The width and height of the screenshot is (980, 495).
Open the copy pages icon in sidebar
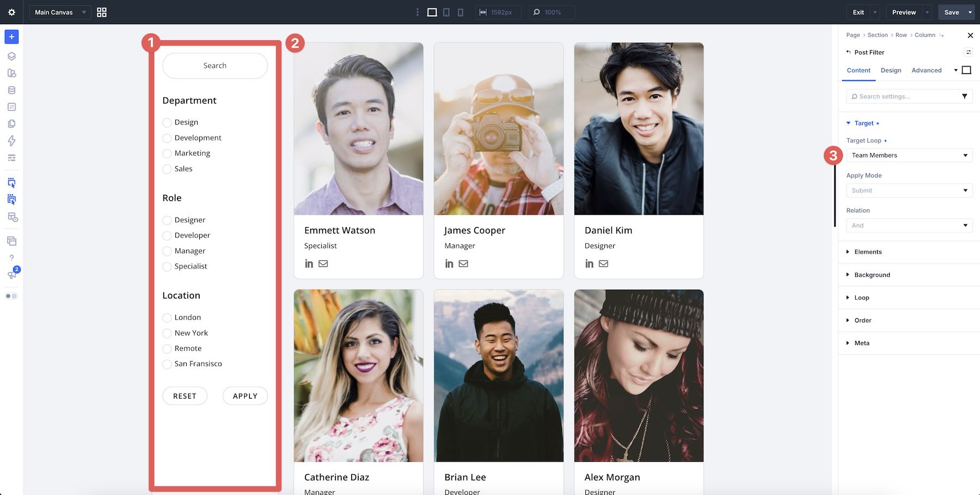[11, 124]
